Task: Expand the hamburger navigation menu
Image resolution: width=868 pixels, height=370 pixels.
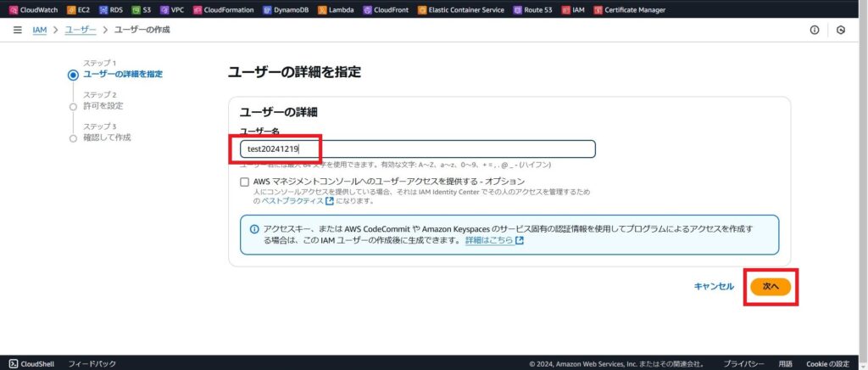Action: coord(17,30)
